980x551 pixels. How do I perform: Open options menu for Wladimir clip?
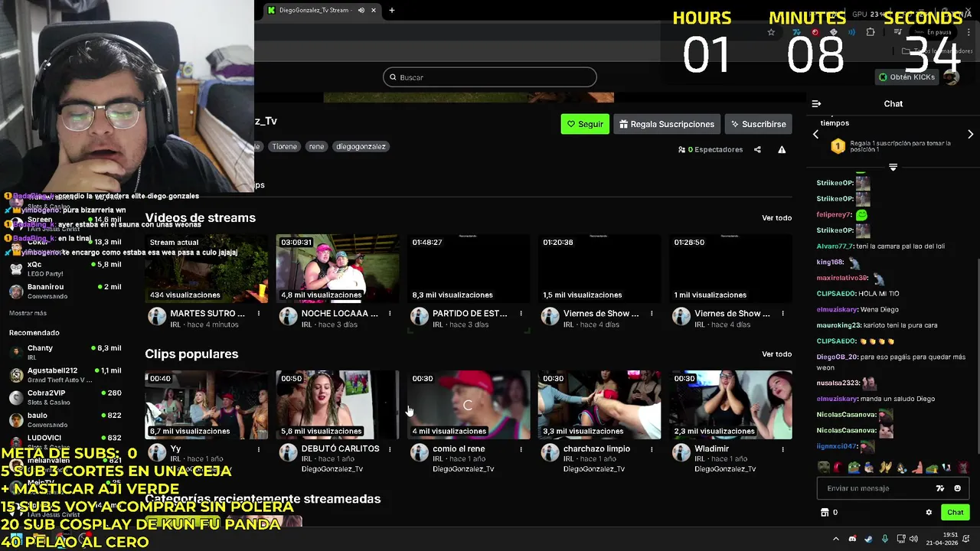pyautogui.click(x=782, y=449)
